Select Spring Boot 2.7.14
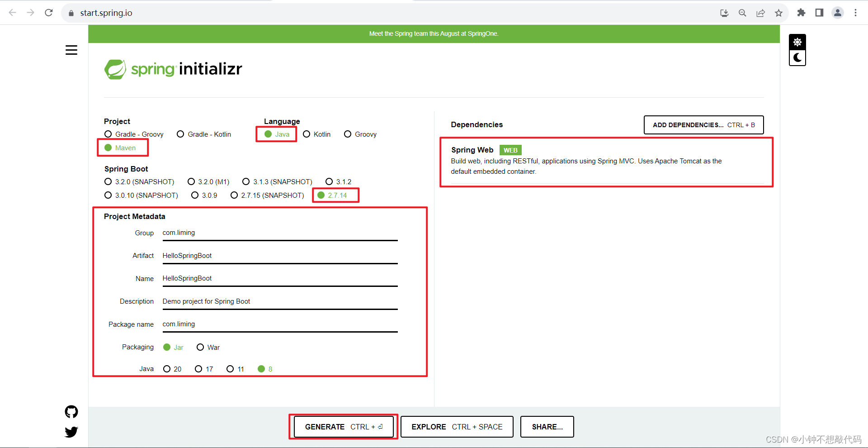Image resolution: width=868 pixels, height=448 pixels. pyautogui.click(x=332, y=195)
